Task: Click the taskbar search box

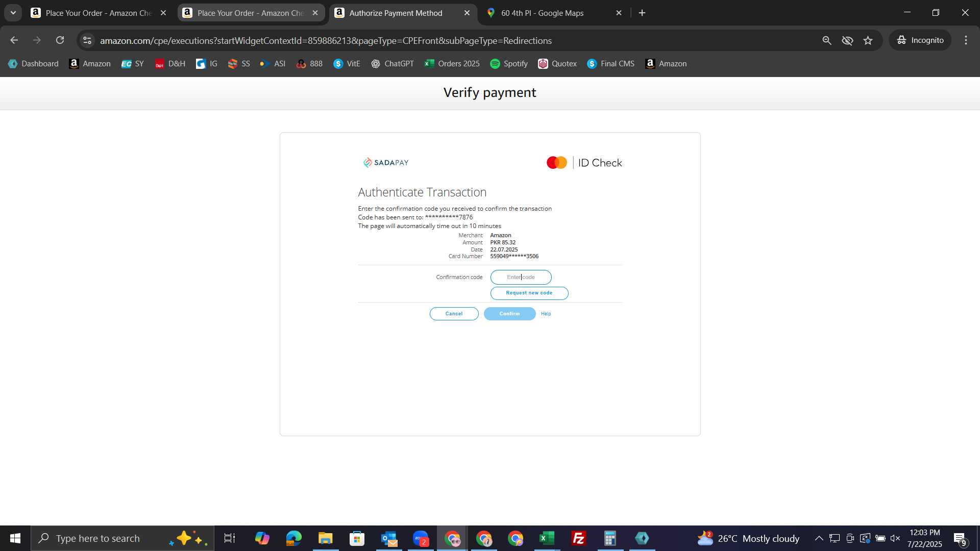Action: point(122,538)
